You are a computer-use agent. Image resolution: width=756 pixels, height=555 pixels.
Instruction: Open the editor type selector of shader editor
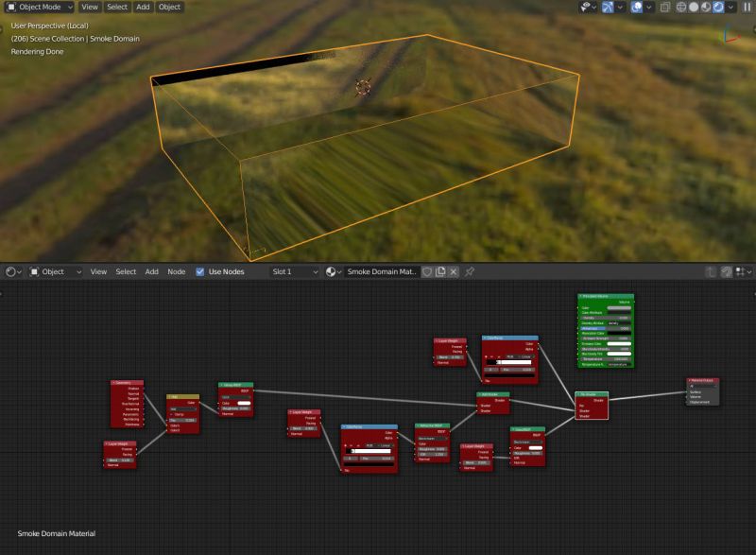pyautogui.click(x=10, y=271)
